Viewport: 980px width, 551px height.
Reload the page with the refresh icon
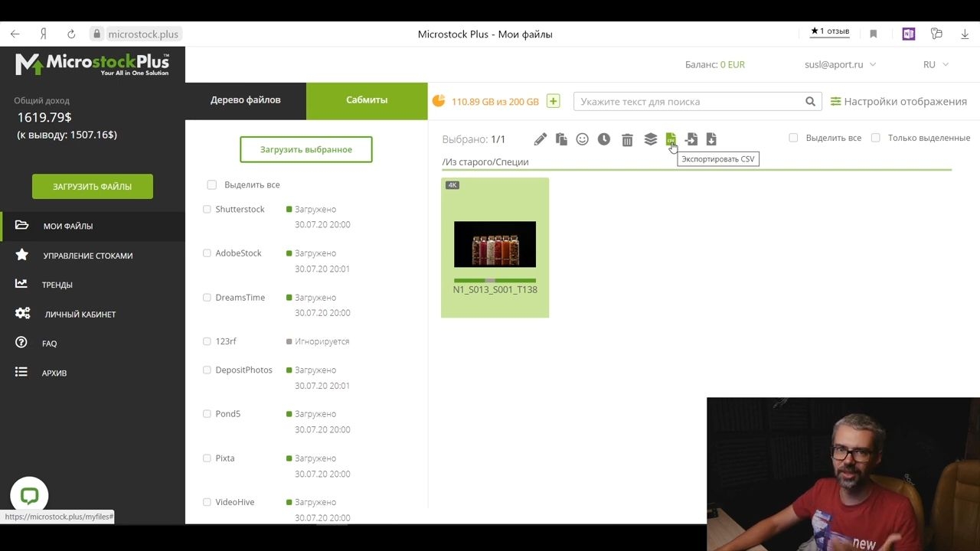[x=71, y=34]
